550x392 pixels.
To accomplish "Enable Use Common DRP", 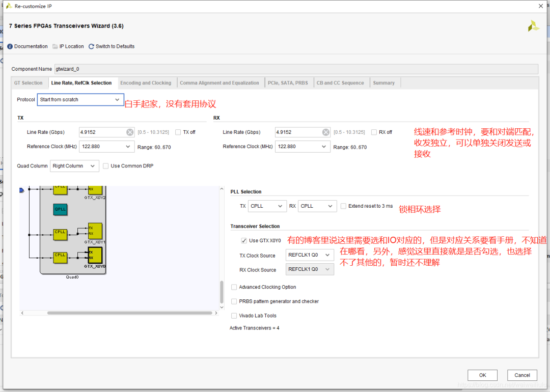I will (105, 166).
